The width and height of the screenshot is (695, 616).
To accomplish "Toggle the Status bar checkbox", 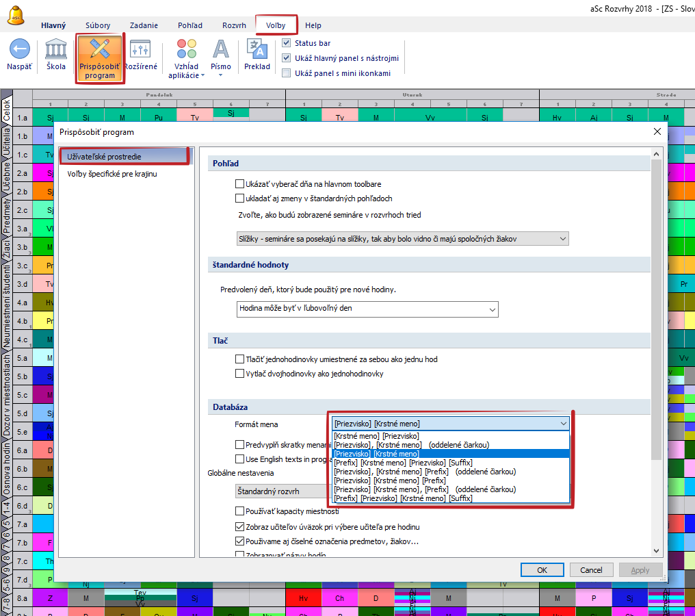I will click(x=287, y=43).
